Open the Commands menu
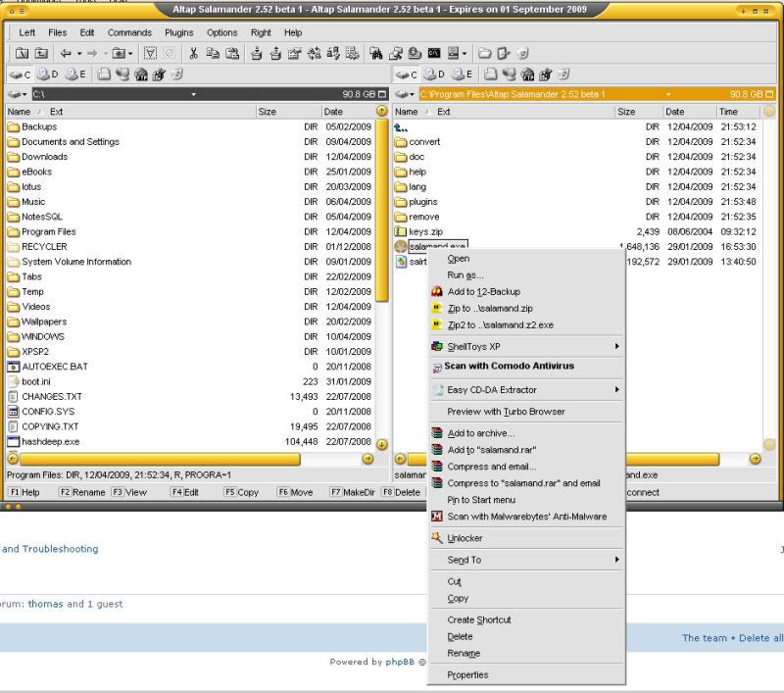 [129, 32]
